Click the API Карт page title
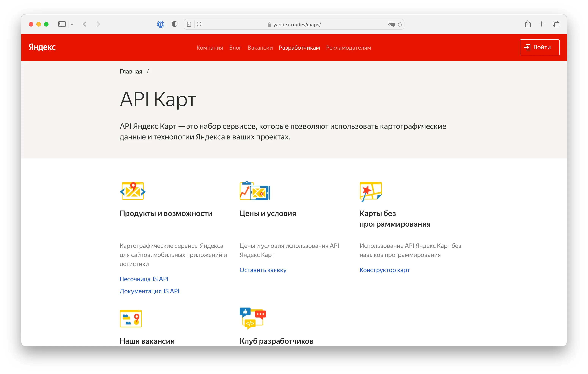 [x=158, y=99]
